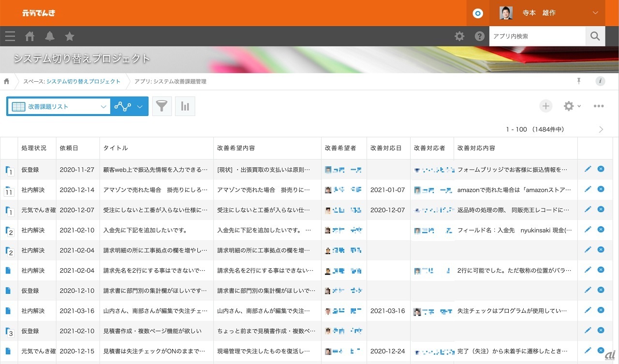Viewport: 619px width, 364px height.
Task: Go to next page of records
Action: pyautogui.click(x=601, y=130)
